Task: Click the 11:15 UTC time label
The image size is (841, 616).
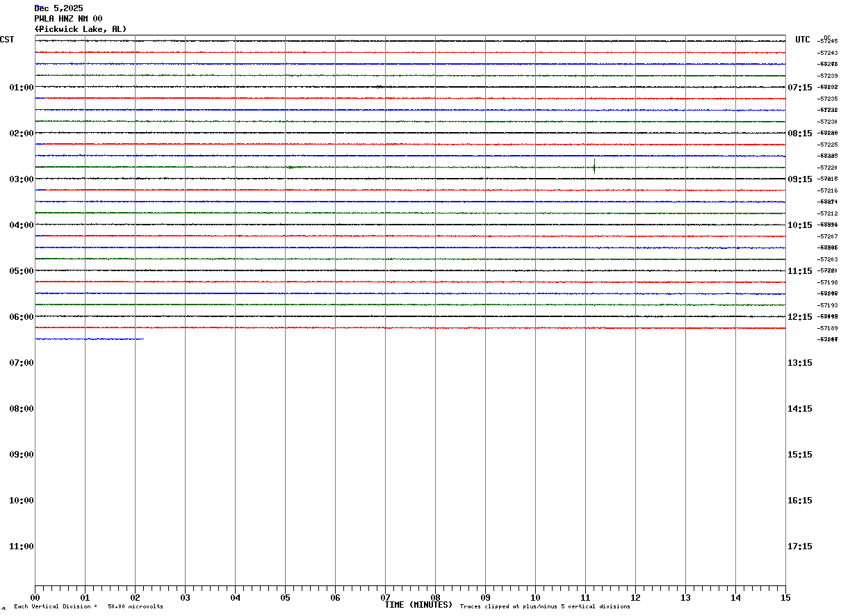Action: click(x=800, y=271)
